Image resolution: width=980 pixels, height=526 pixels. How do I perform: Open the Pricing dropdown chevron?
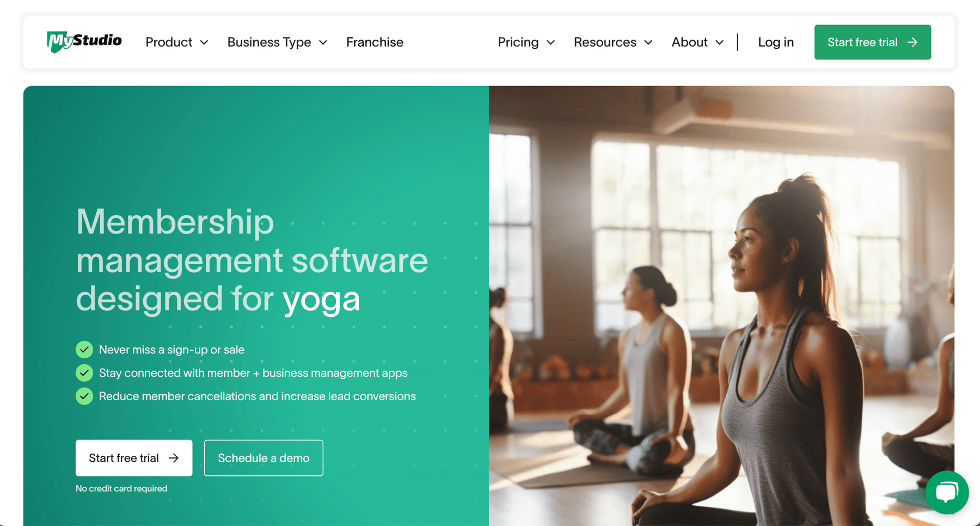(x=550, y=42)
